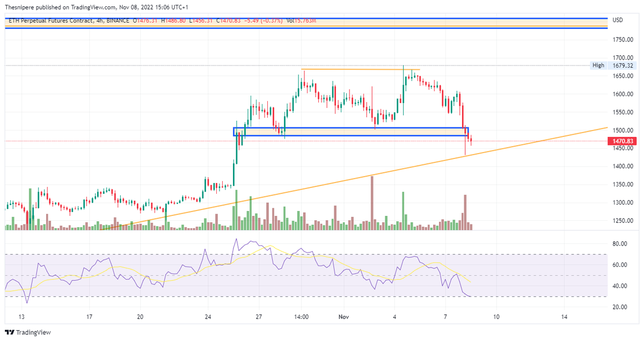The width and height of the screenshot is (644, 341).
Task: Click the USD currency label
Action: (x=618, y=20)
